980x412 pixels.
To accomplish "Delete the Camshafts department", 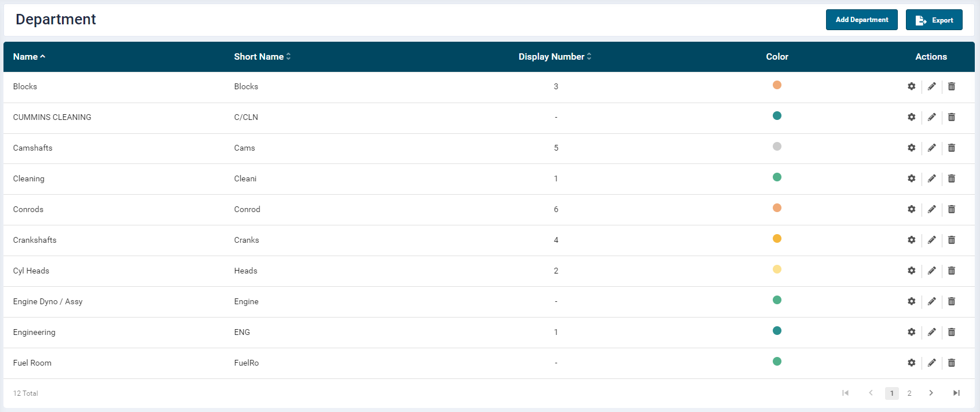I will [951, 148].
